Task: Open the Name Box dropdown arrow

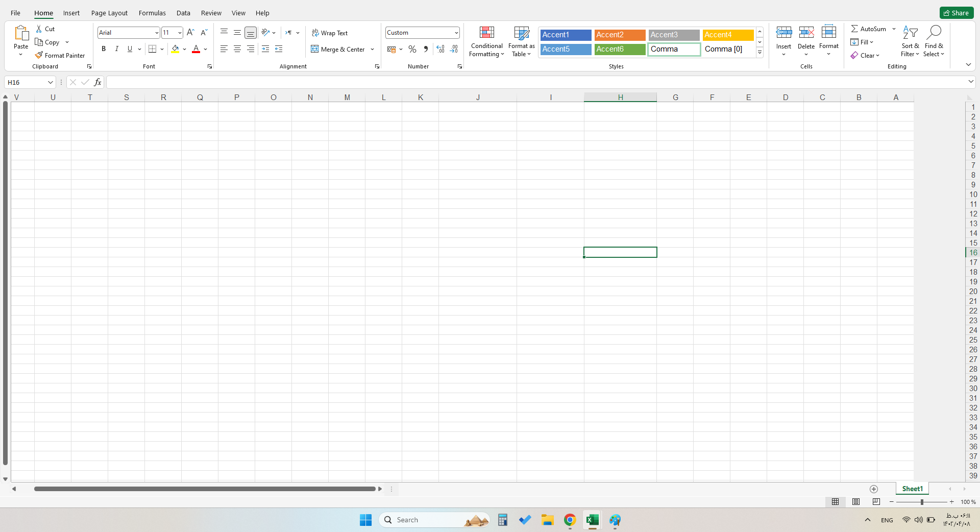Action: pyautogui.click(x=51, y=82)
